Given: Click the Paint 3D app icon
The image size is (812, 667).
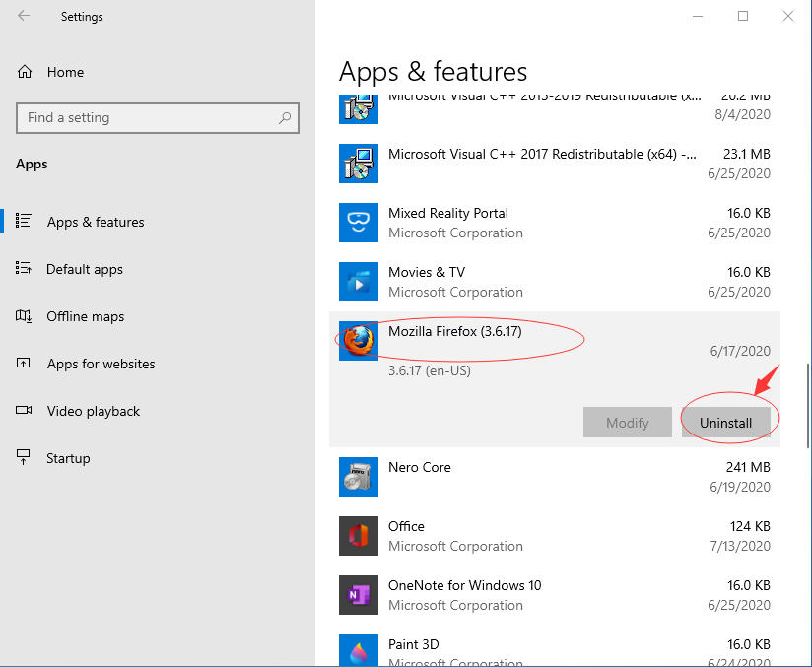Looking at the screenshot, I should (359, 650).
